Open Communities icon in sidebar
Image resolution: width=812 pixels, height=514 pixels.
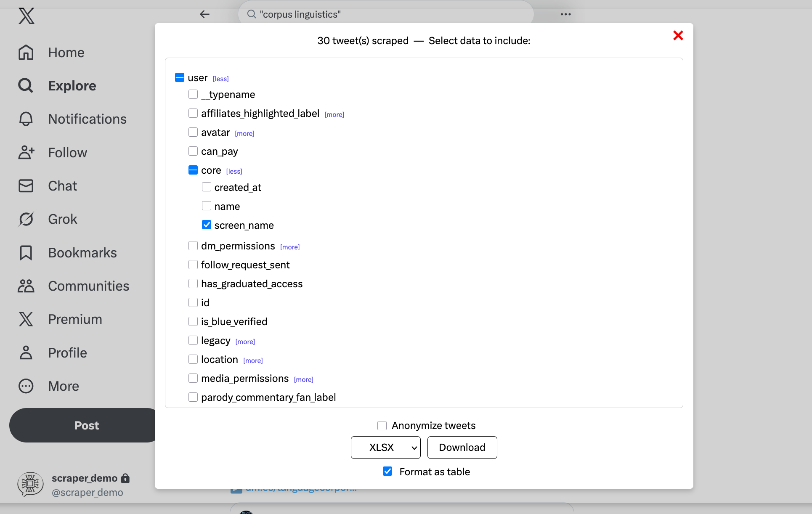pos(26,286)
